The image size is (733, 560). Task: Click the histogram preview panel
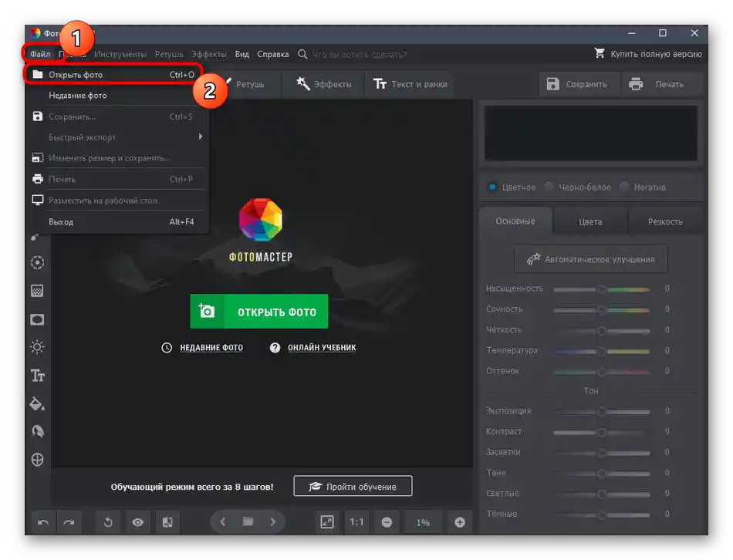click(x=590, y=133)
